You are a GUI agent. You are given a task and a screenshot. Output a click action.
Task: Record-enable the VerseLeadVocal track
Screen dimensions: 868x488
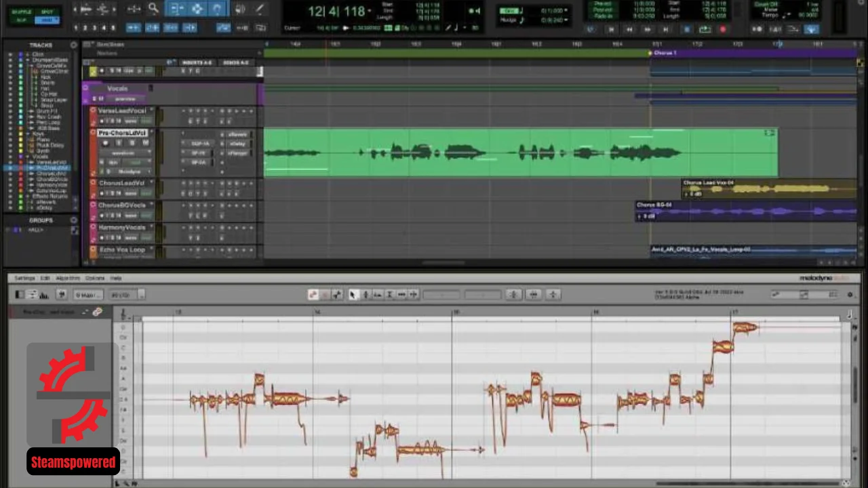(x=102, y=121)
